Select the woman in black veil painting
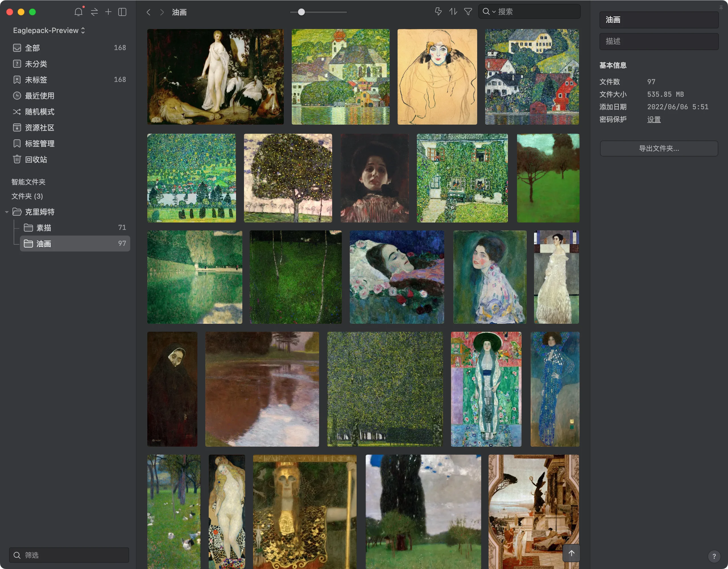728x569 pixels. click(172, 389)
